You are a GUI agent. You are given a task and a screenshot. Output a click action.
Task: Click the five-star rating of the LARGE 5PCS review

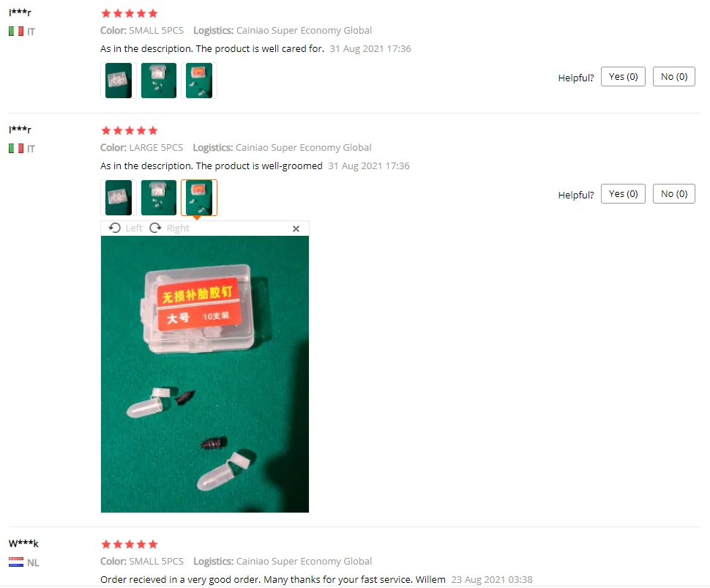click(130, 131)
